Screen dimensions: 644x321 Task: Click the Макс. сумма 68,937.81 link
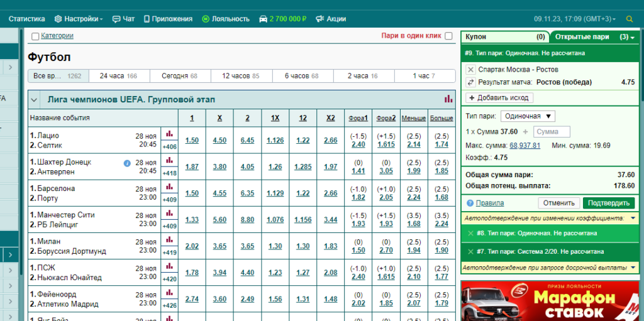[x=525, y=145]
